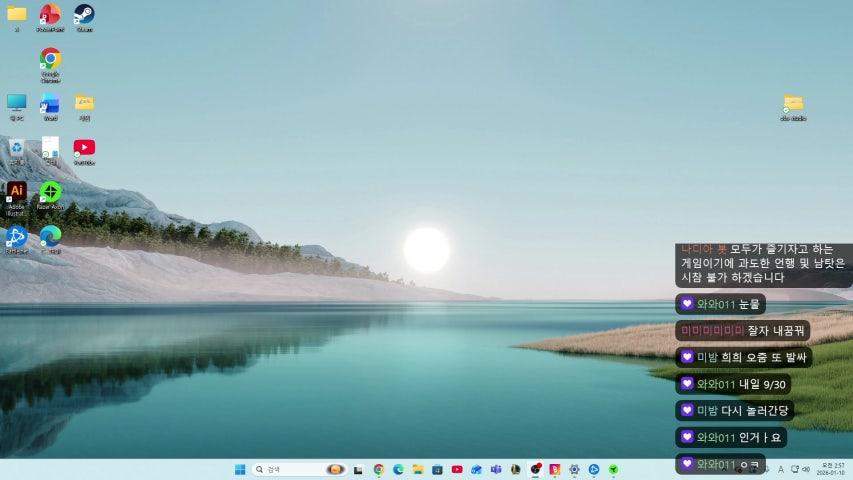Open the Settings gear in the taskbar
853x480 pixels.
574,469
